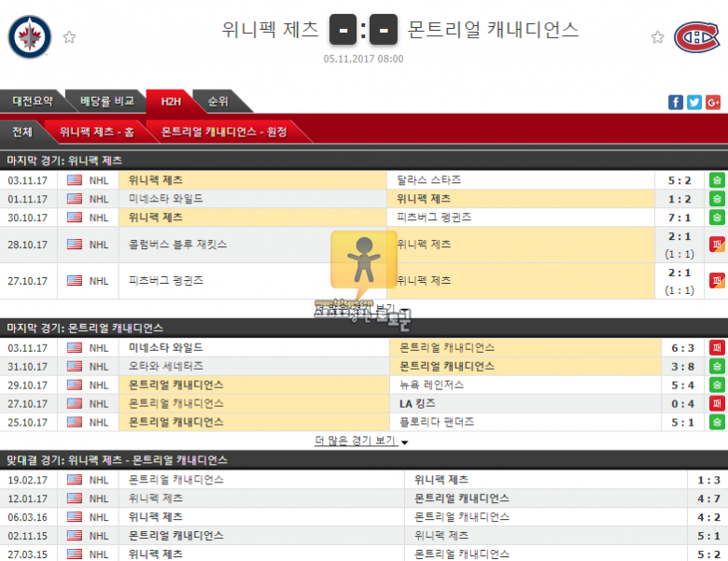Click win badge for 5:1 Florida game

pos(717,422)
